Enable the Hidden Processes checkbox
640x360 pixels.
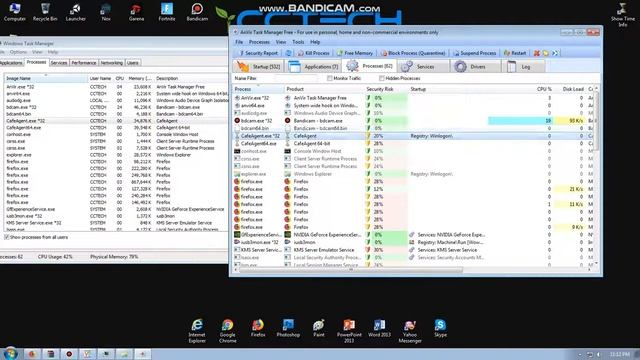(x=381, y=78)
